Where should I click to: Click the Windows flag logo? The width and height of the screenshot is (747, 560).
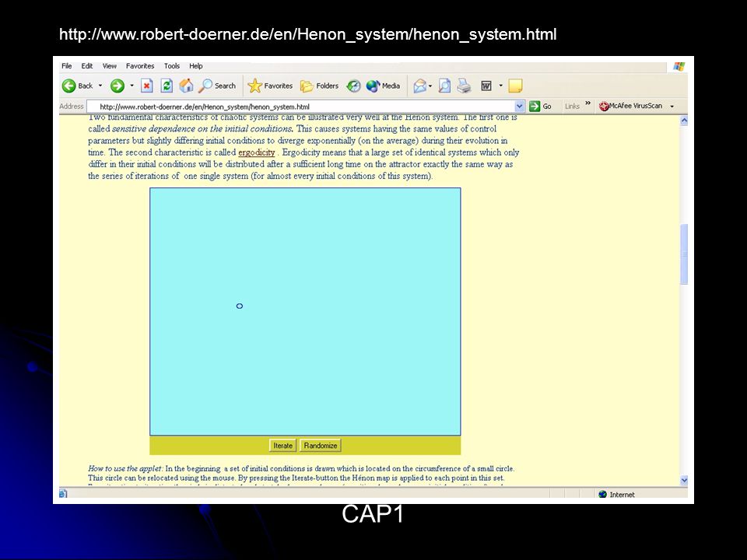tap(679, 66)
